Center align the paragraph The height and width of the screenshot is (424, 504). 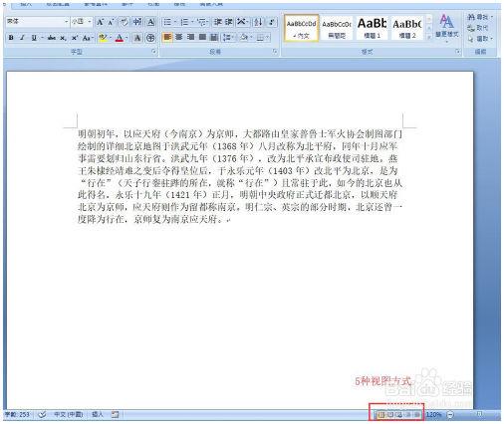179,37
